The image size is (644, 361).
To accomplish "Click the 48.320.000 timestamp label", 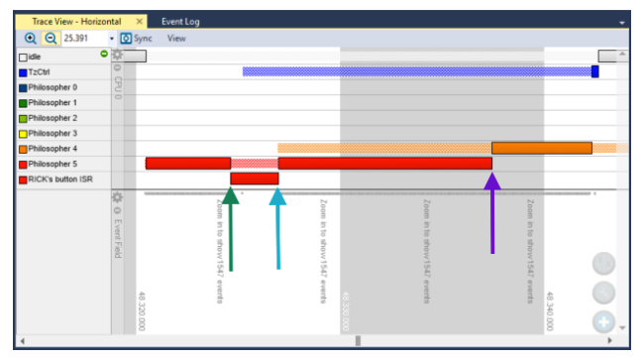I will coord(142,311).
